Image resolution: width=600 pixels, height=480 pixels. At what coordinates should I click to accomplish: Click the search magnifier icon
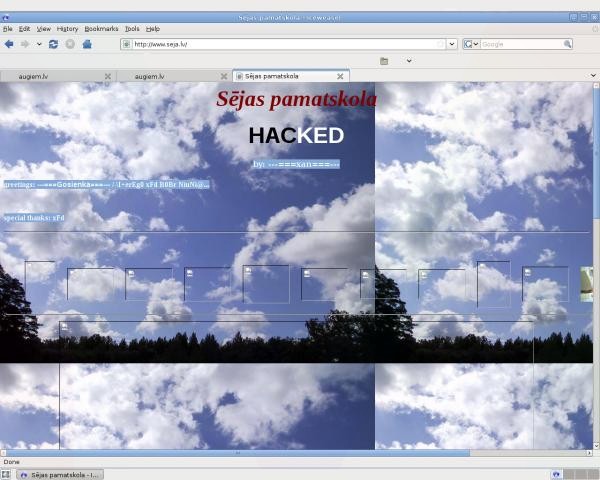coord(567,44)
